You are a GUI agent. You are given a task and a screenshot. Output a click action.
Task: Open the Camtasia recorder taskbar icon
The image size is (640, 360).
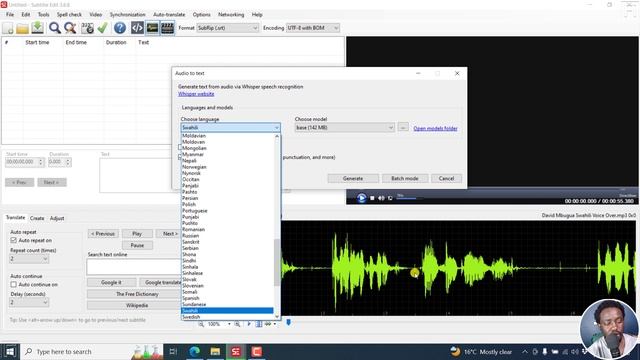click(256, 351)
